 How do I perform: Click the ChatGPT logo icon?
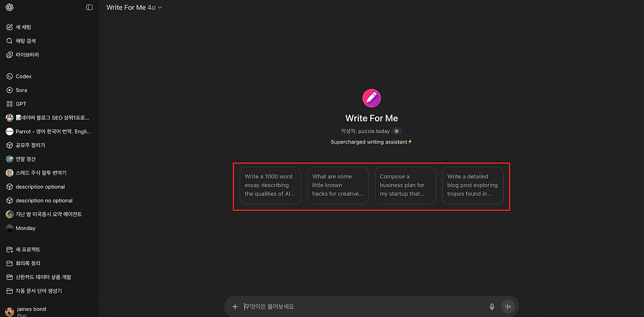pos(10,8)
